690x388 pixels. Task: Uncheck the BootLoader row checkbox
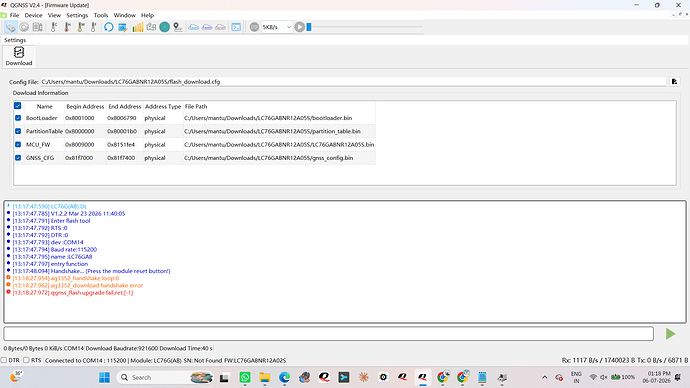[x=18, y=118]
